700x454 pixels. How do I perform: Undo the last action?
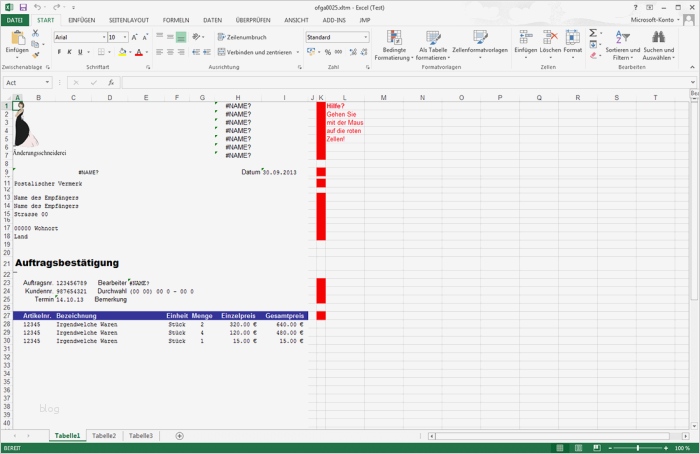point(38,8)
